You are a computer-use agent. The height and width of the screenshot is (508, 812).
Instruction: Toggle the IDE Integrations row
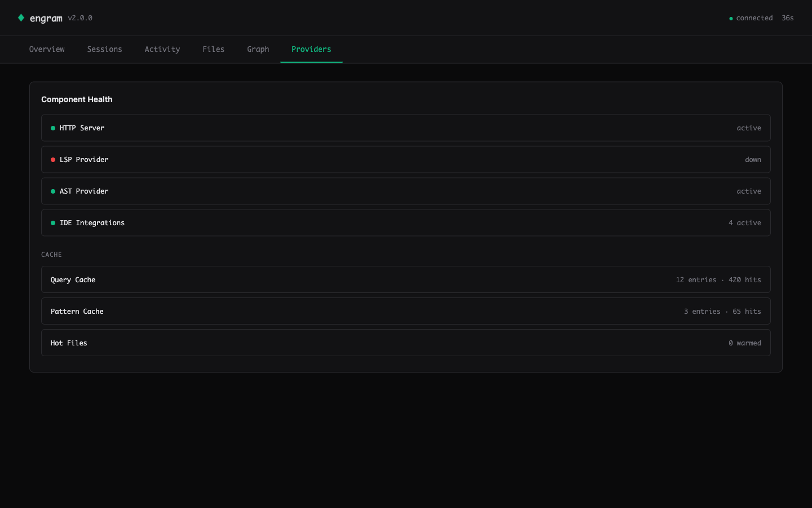coord(406,222)
